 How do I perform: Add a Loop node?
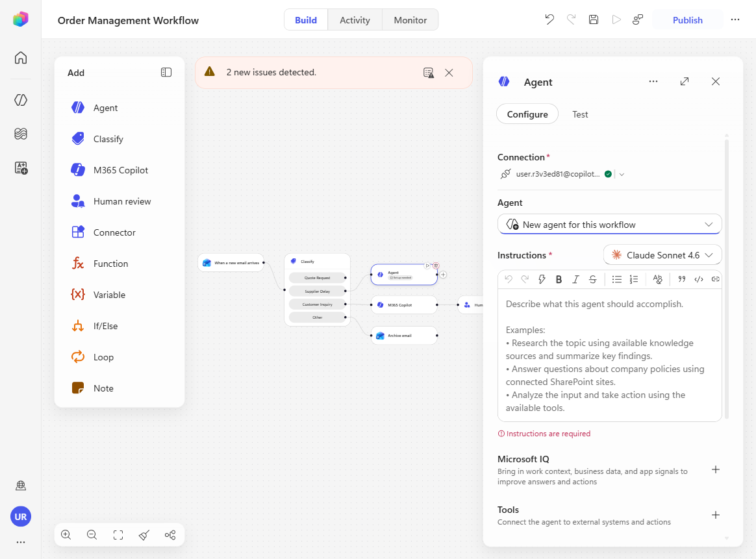[119, 357]
